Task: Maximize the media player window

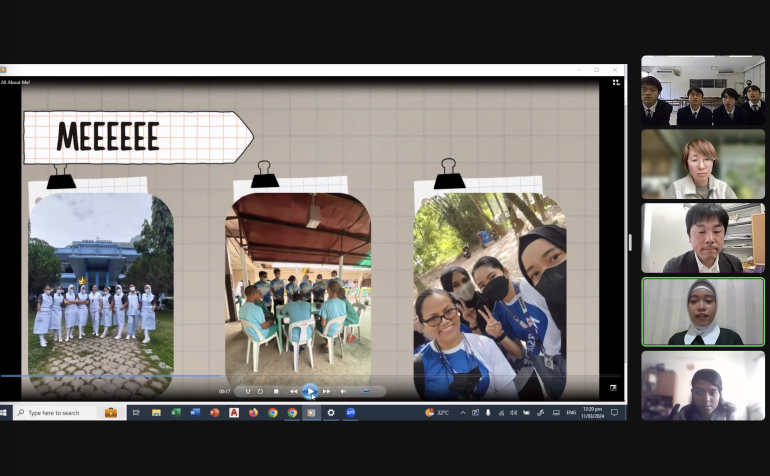Action: [597, 70]
